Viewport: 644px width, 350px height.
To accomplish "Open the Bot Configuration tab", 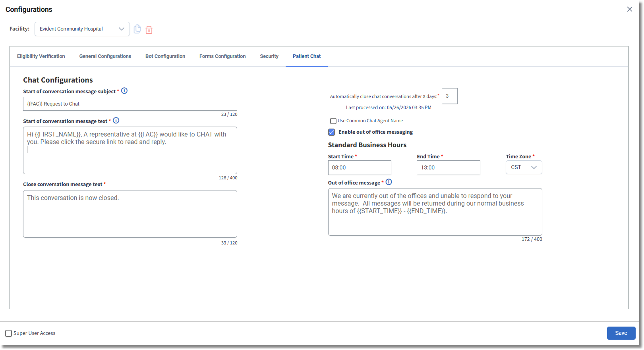I will point(165,56).
